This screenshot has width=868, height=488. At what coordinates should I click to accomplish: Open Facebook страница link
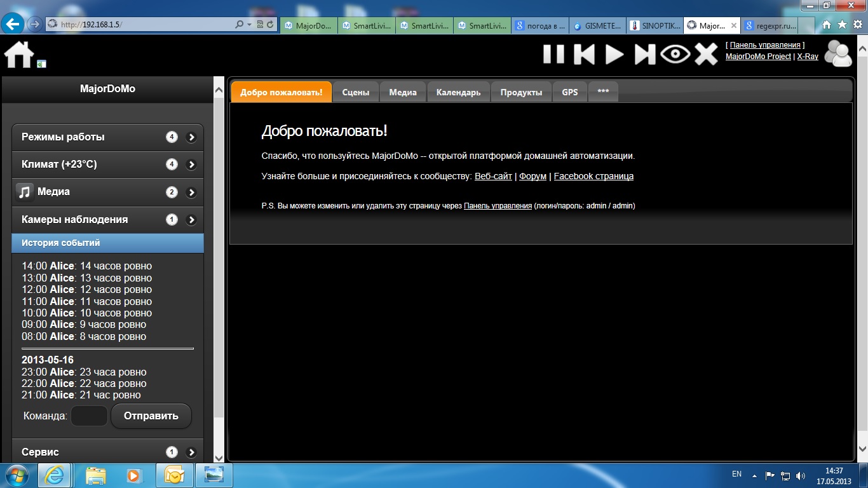pyautogui.click(x=593, y=176)
